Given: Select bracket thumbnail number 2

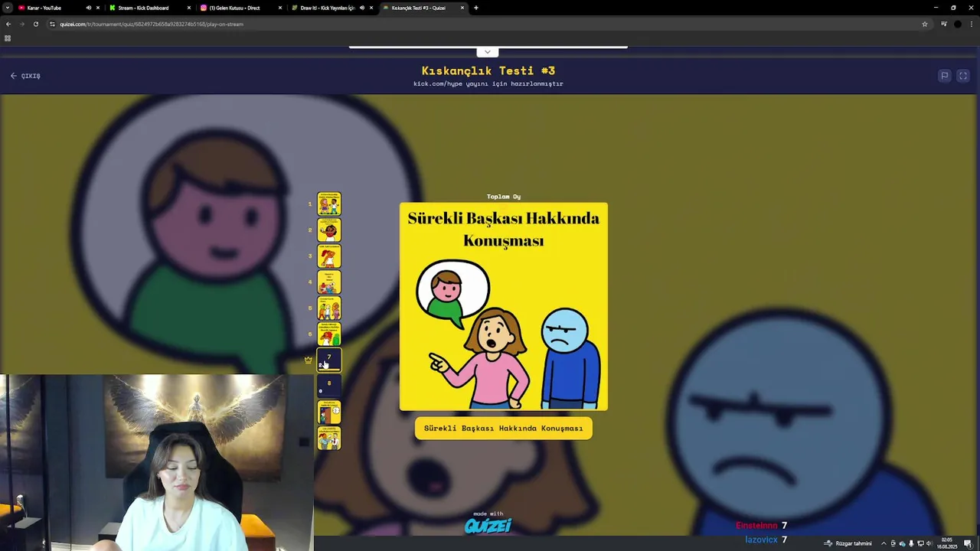Looking at the screenshot, I should (329, 230).
